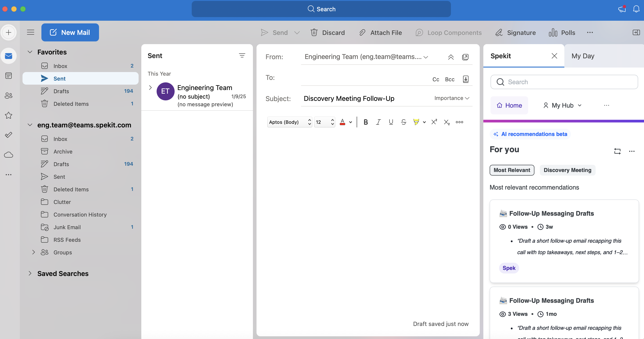
Task: Toggle bold formatting
Action: click(x=365, y=122)
